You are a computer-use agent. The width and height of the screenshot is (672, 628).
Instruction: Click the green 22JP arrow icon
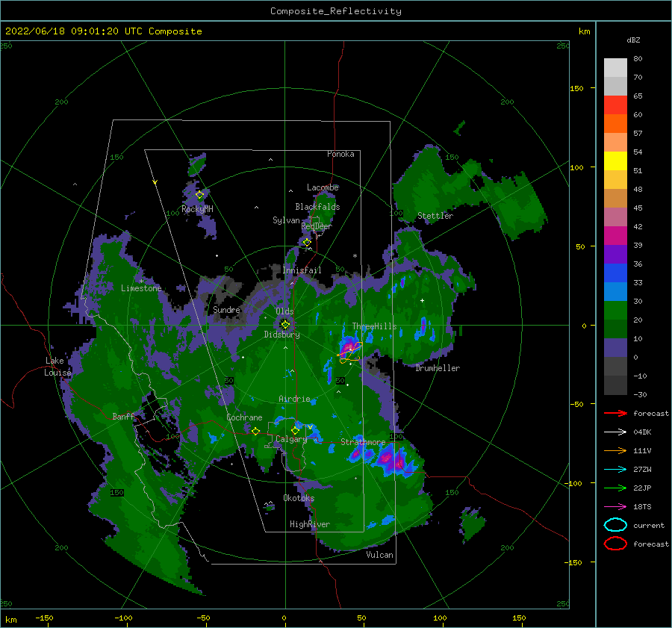point(615,488)
